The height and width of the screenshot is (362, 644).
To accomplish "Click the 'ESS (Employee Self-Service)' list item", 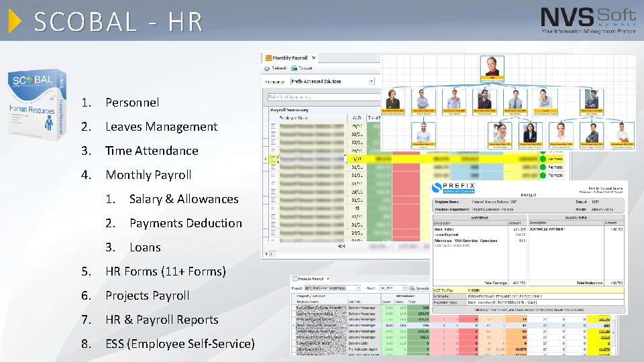I will (180, 344).
